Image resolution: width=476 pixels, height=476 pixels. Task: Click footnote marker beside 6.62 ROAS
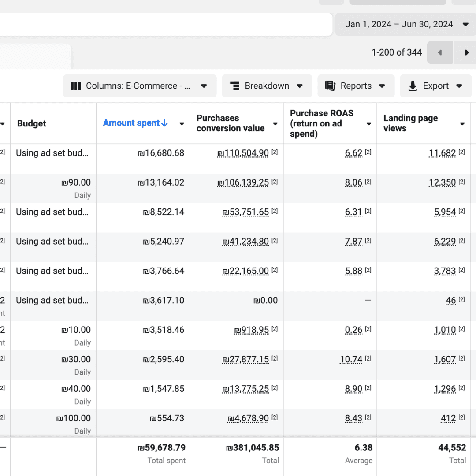(x=368, y=152)
